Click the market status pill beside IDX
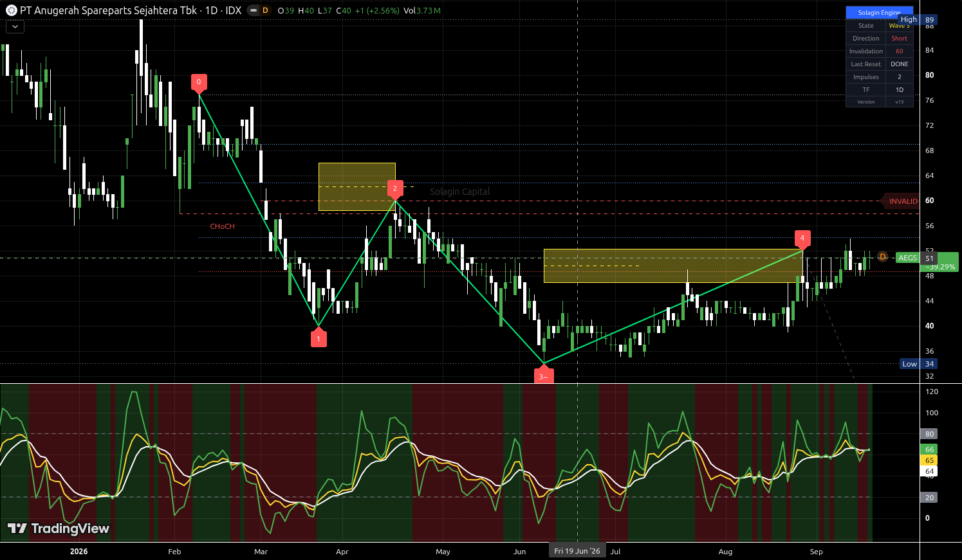This screenshot has width=962, height=560. (254, 10)
